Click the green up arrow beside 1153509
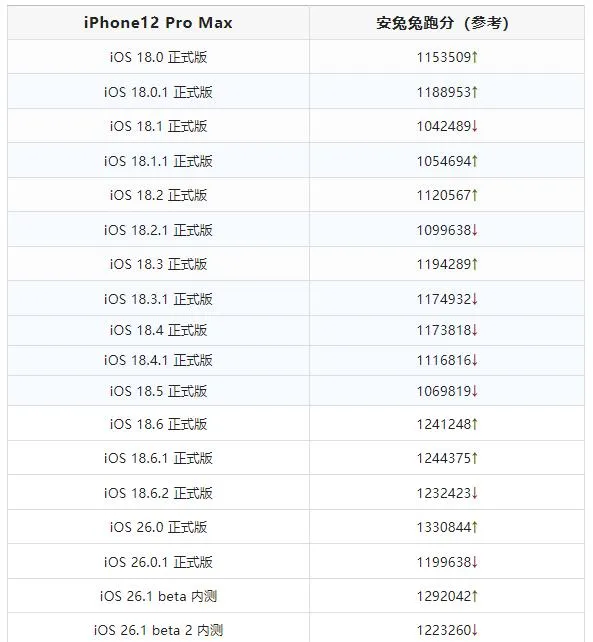Screen dimensions: 593x642 [475, 57]
